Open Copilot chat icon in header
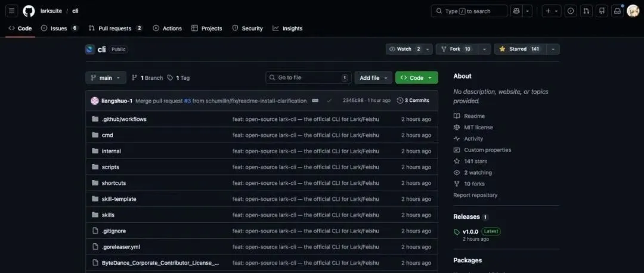This screenshot has width=644, height=273. (x=516, y=11)
